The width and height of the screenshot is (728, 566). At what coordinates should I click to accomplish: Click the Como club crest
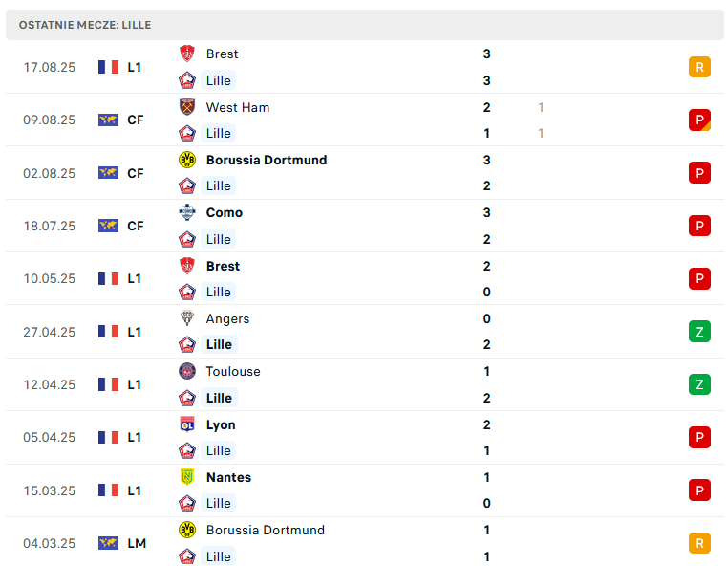[187, 212]
